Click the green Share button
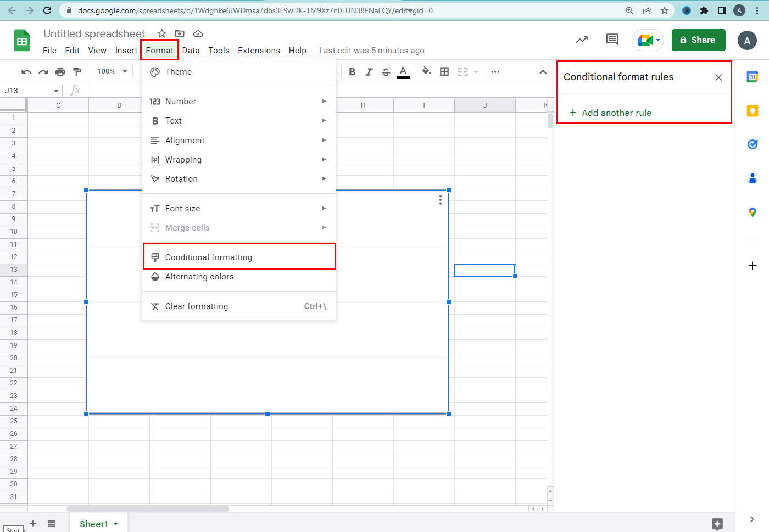769x532 pixels. pyautogui.click(x=698, y=40)
